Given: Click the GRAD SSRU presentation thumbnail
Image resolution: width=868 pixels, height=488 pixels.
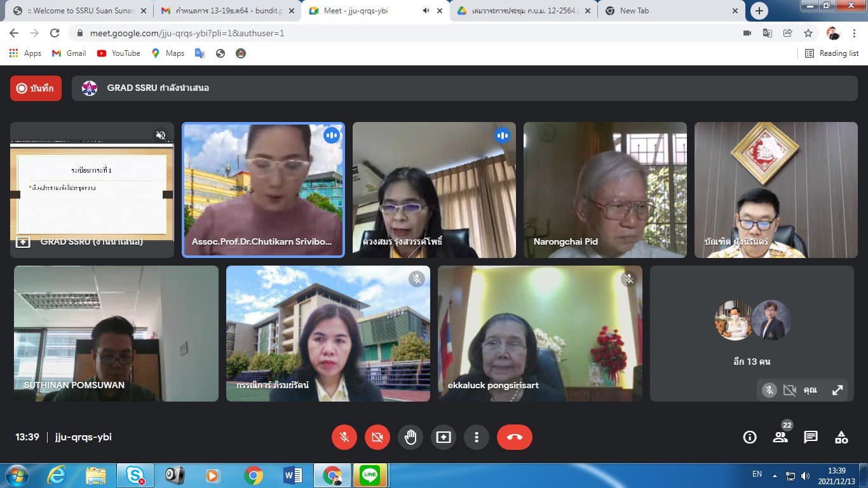Looking at the screenshot, I should pos(92,189).
